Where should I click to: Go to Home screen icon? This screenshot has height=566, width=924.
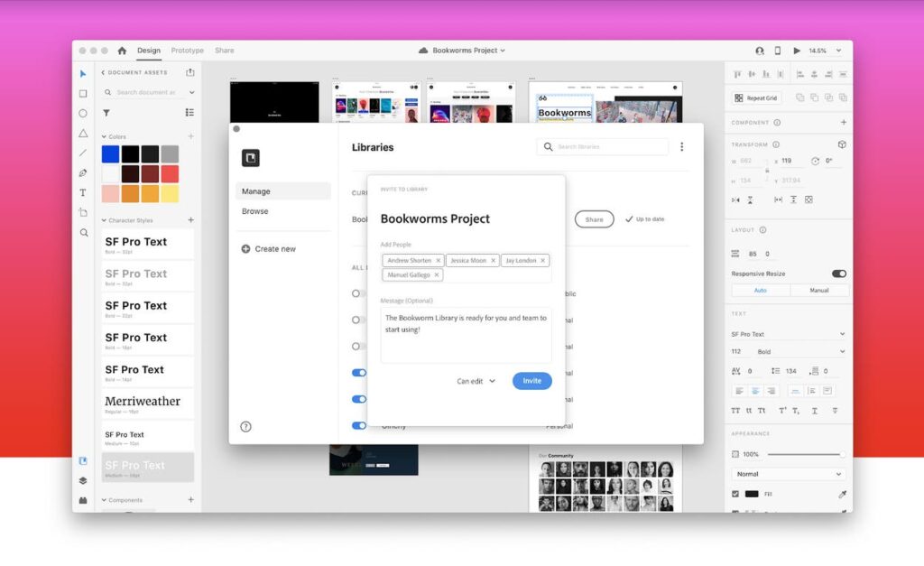(x=122, y=51)
